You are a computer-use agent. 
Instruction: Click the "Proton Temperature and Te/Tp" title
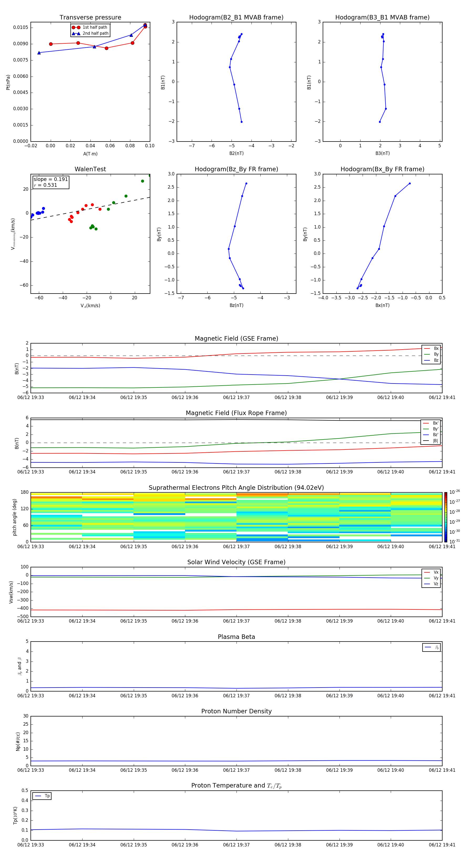tap(236, 786)
